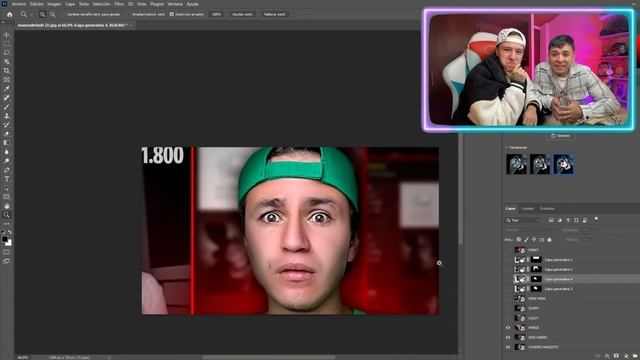Select the Pen tool

pos(7,170)
